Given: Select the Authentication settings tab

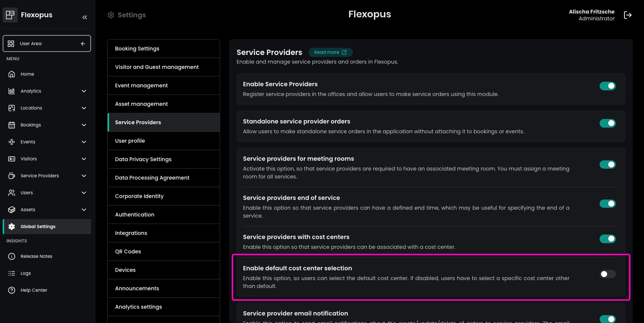Looking at the screenshot, I should (164, 215).
